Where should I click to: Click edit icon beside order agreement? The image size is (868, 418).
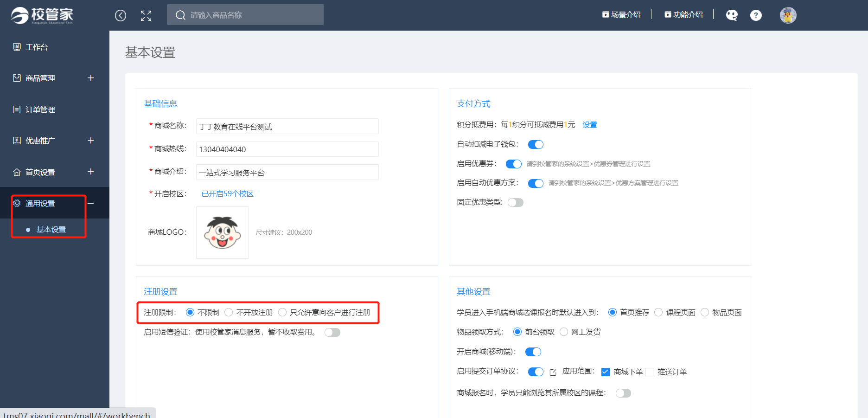tap(553, 372)
